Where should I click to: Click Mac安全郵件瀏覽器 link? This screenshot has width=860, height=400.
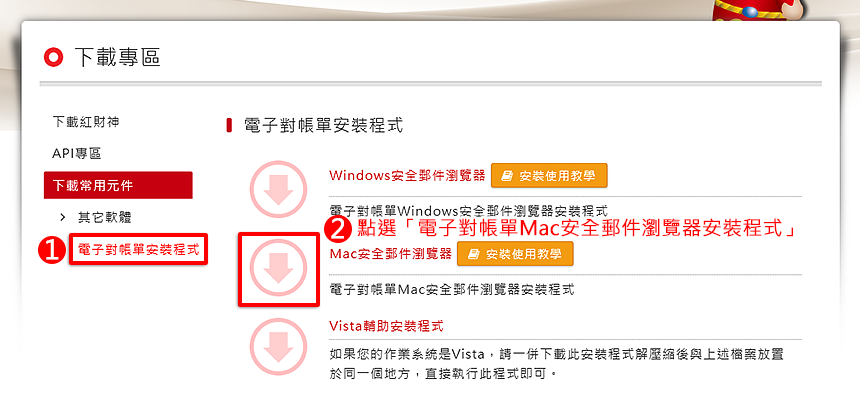pyautogui.click(x=391, y=254)
